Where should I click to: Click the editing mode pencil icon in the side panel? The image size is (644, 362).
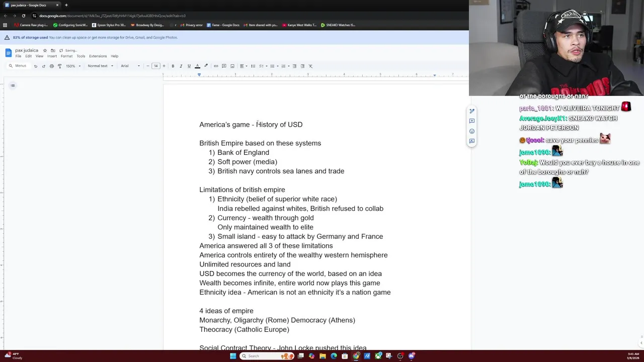point(472,111)
